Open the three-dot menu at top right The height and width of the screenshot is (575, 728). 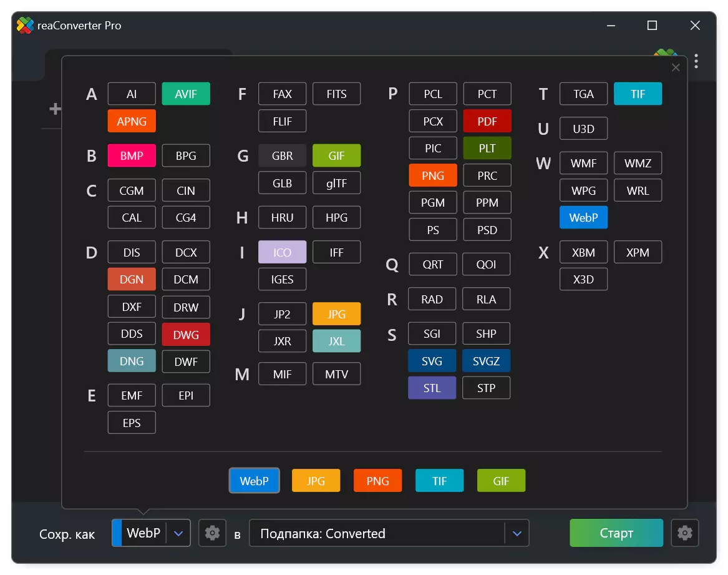[x=696, y=61]
